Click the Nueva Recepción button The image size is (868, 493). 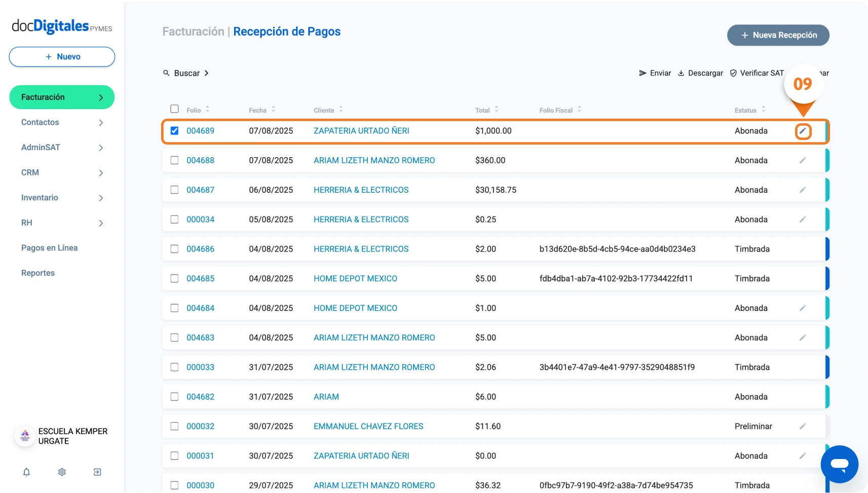pos(778,35)
